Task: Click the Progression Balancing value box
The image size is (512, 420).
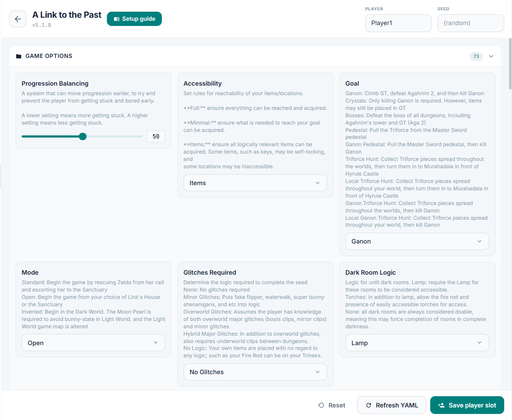Action: coord(155,137)
